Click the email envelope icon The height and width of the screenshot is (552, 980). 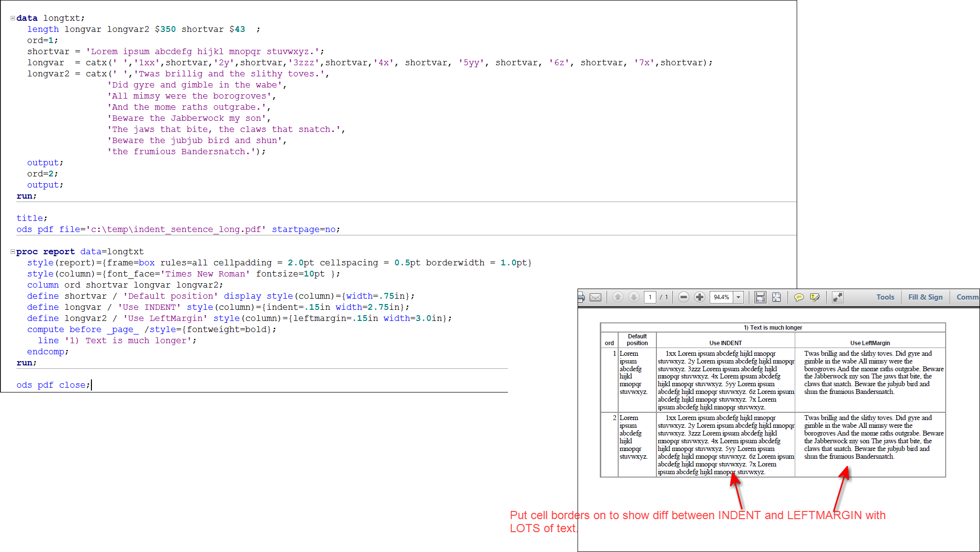point(595,297)
